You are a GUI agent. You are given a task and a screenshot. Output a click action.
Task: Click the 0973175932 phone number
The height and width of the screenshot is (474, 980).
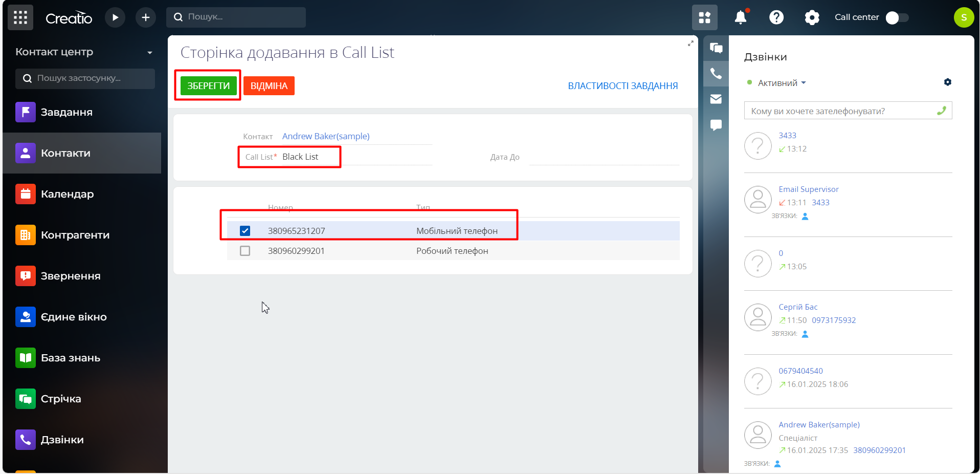coord(834,320)
